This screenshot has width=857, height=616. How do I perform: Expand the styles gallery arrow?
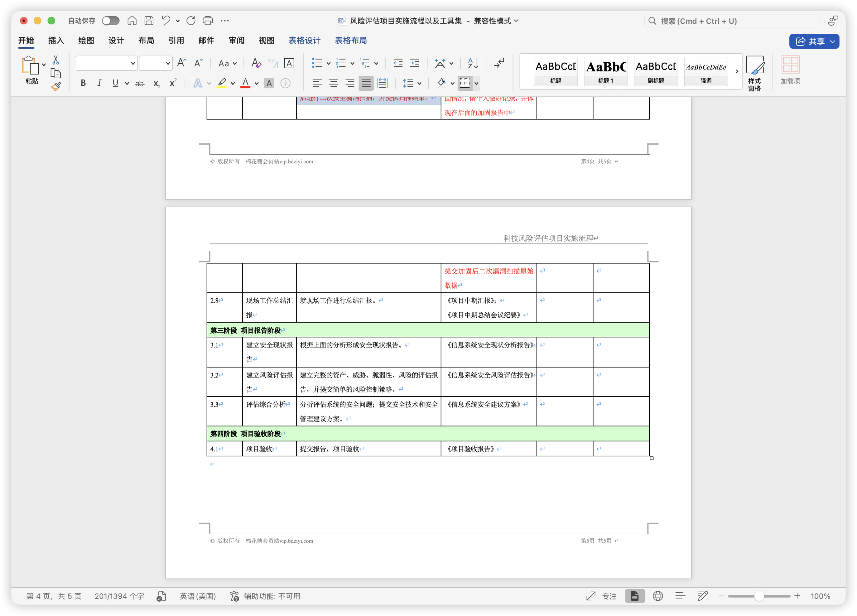[x=736, y=71]
